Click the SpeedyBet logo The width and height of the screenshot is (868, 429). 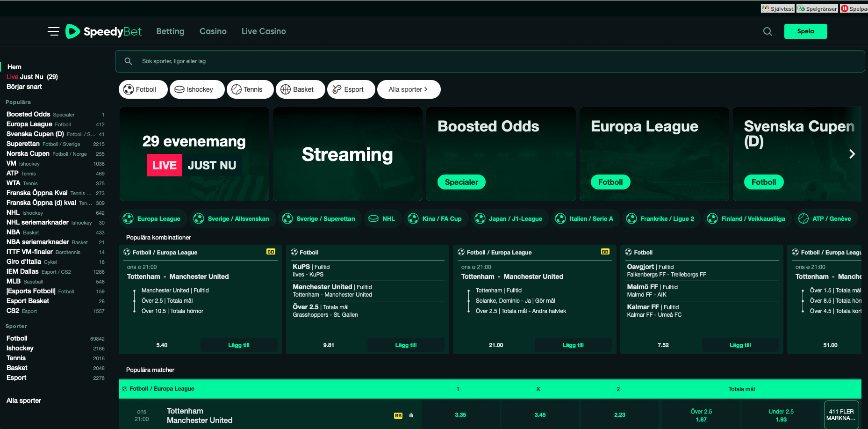(x=103, y=31)
